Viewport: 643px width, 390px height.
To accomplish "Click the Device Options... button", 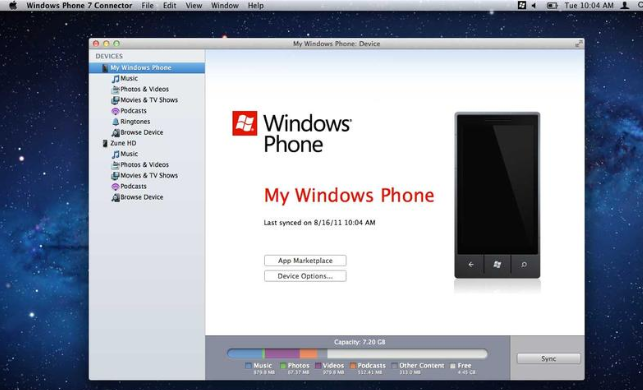I will pos(305,276).
